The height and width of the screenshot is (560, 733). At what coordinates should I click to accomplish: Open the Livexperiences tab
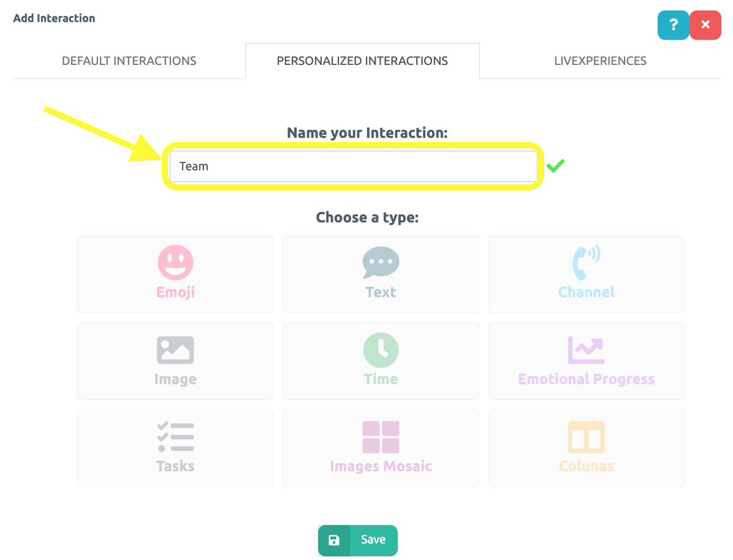[600, 61]
